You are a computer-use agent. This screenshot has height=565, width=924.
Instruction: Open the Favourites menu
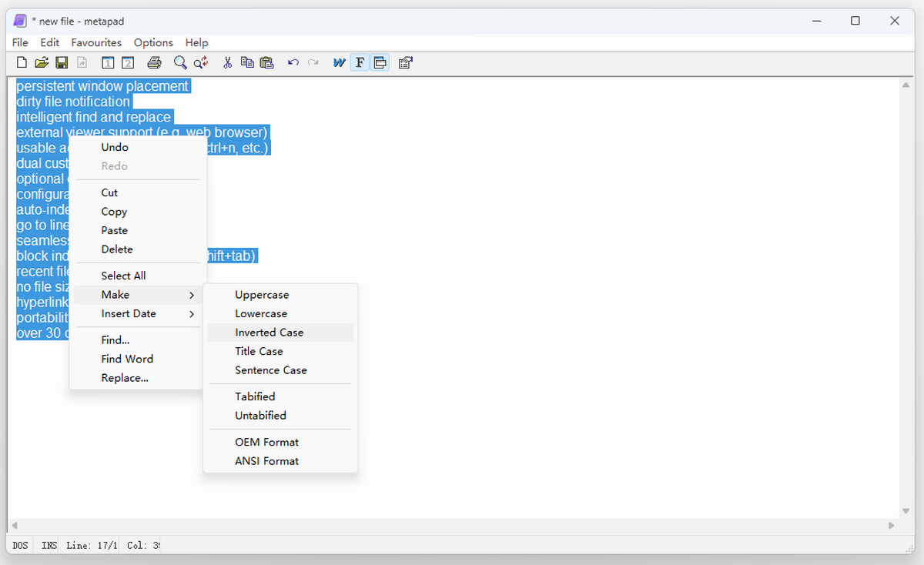96,42
